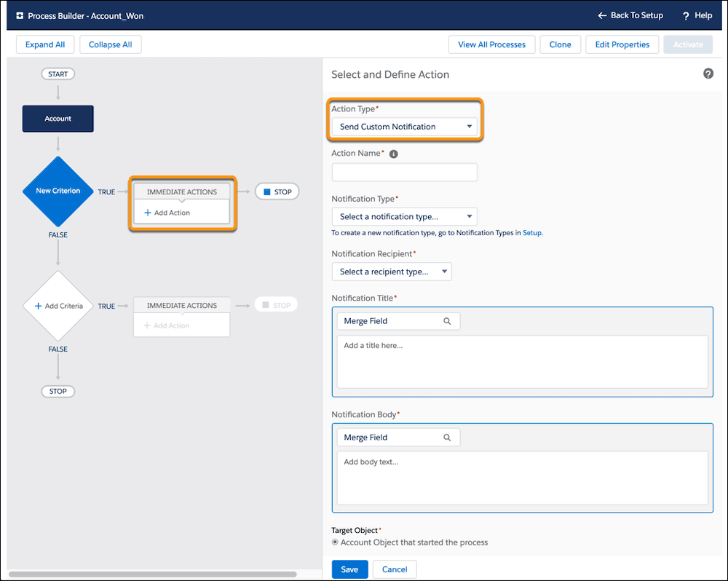The width and height of the screenshot is (728, 581).
Task: Click the Add a title here text area
Action: click(522, 362)
